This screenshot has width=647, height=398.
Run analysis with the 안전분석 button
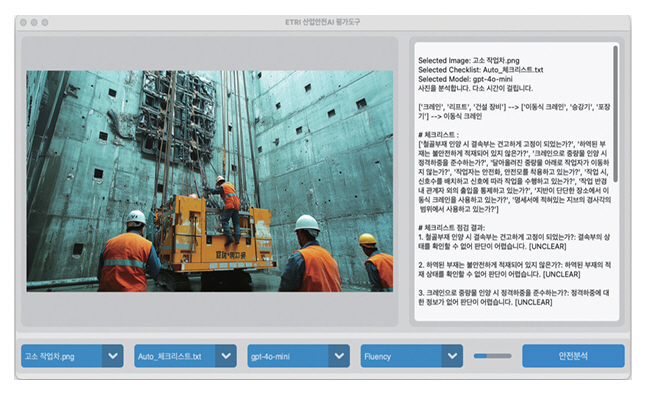pos(573,356)
